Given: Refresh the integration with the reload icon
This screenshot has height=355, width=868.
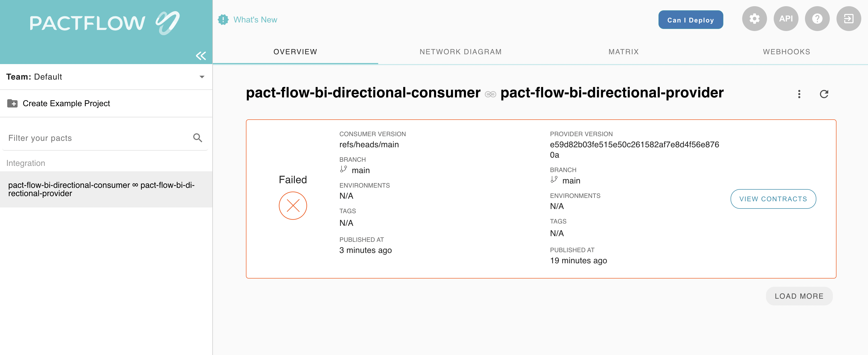Looking at the screenshot, I should click(x=824, y=94).
